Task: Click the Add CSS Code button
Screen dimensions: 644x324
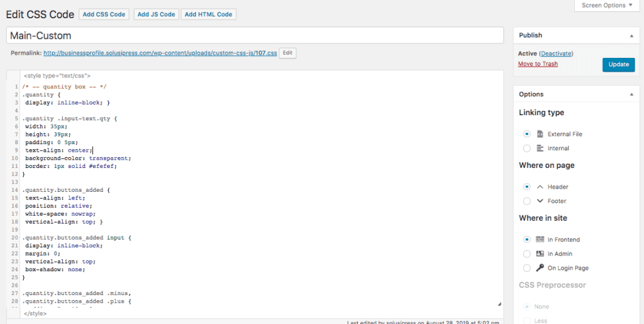Action: [x=104, y=14]
